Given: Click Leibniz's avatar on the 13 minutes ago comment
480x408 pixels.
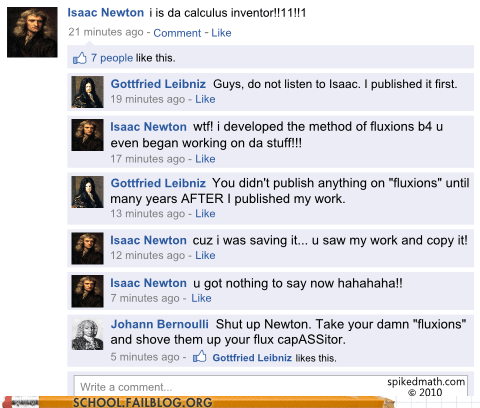Looking at the screenshot, I should [x=88, y=192].
